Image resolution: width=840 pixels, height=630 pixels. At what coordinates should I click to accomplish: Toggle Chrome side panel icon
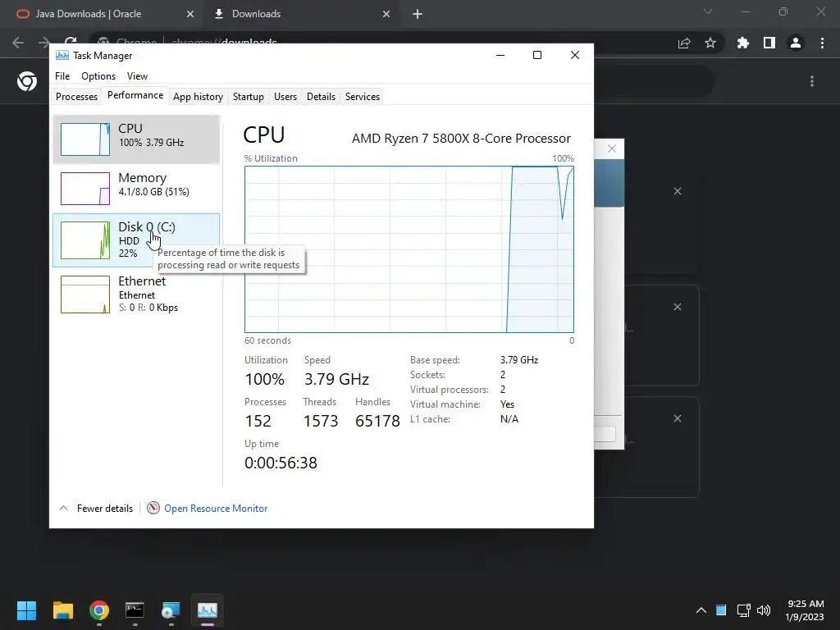pyautogui.click(x=769, y=43)
